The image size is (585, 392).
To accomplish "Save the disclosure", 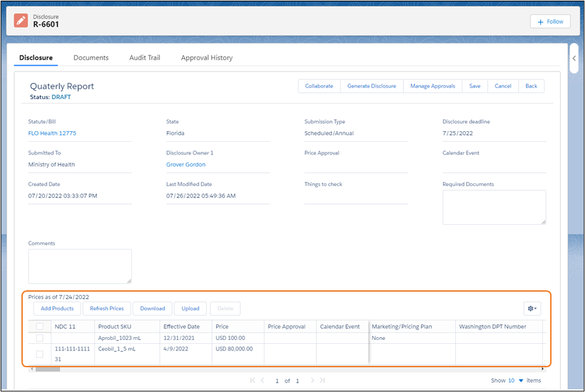I will pos(475,86).
